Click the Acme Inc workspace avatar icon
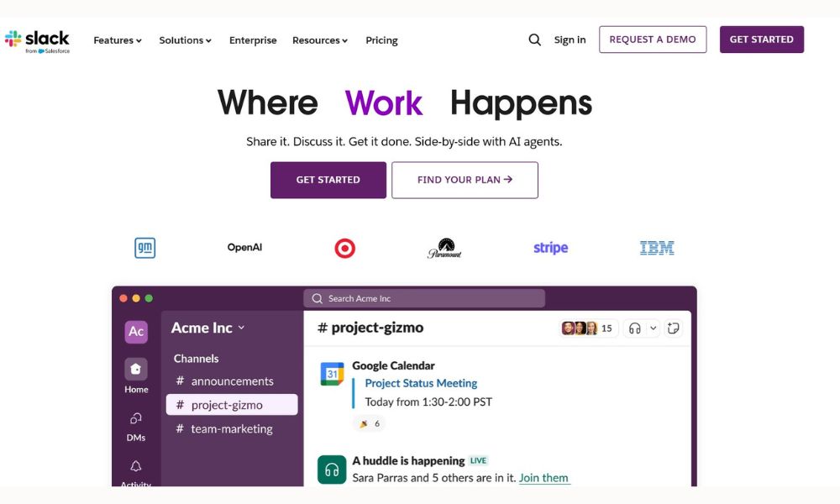Screen dimensions: 840x504 (136, 332)
